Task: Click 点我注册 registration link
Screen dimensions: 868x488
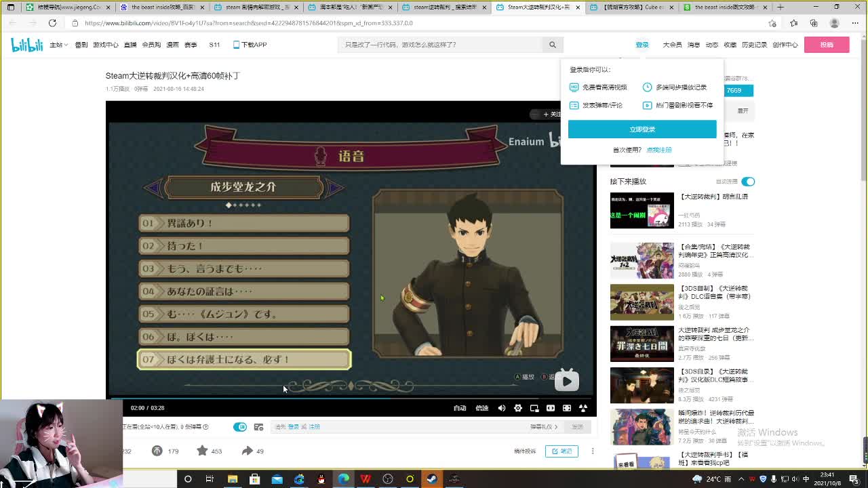Action: pos(659,150)
